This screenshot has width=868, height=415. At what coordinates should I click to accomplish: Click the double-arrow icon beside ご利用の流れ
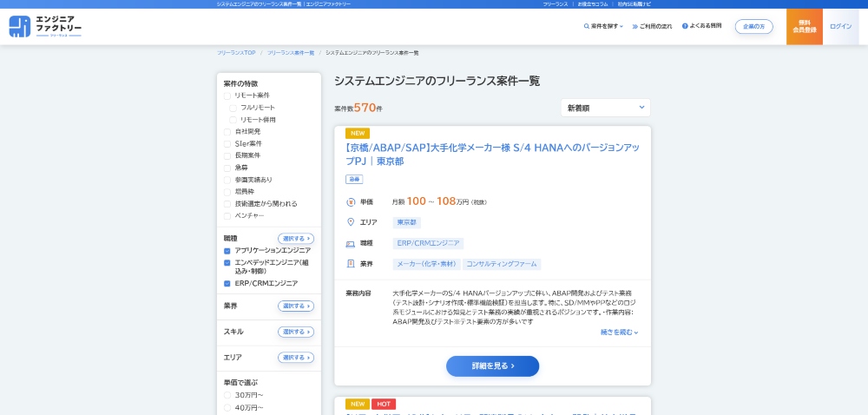(x=635, y=26)
